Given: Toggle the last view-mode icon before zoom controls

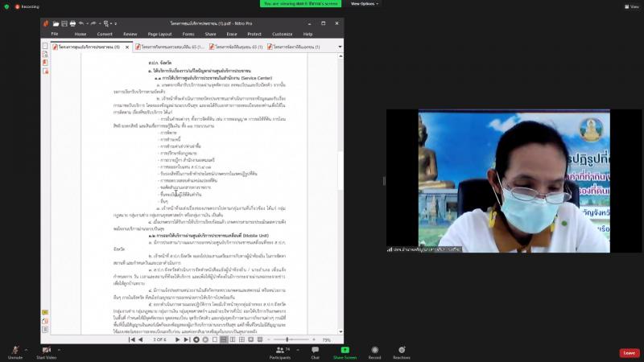Looking at the screenshot, I should coord(260,339).
